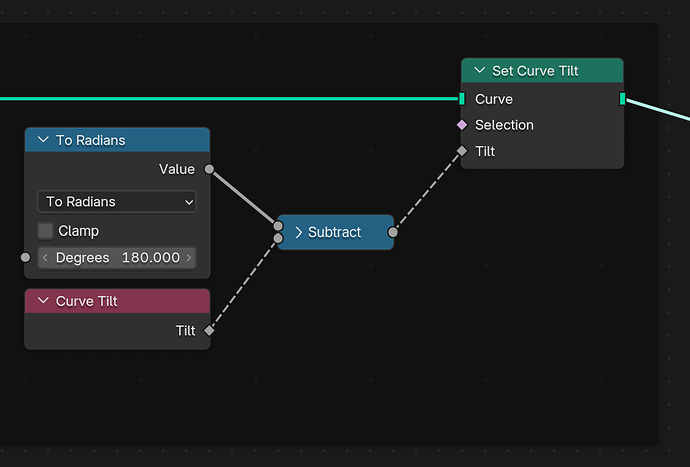Select the To Radians node header
Screen dimensions: 690x467
click(x=117, y=140)
